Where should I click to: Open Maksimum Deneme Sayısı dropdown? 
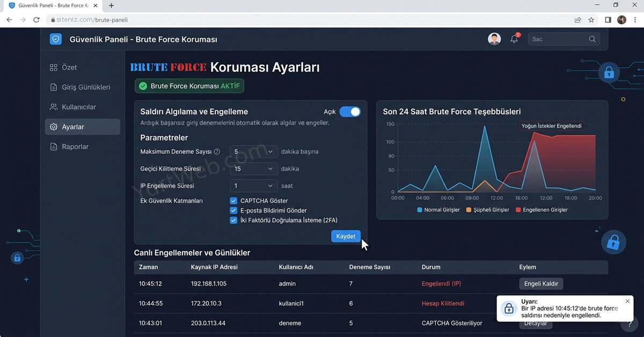(253, 151)
